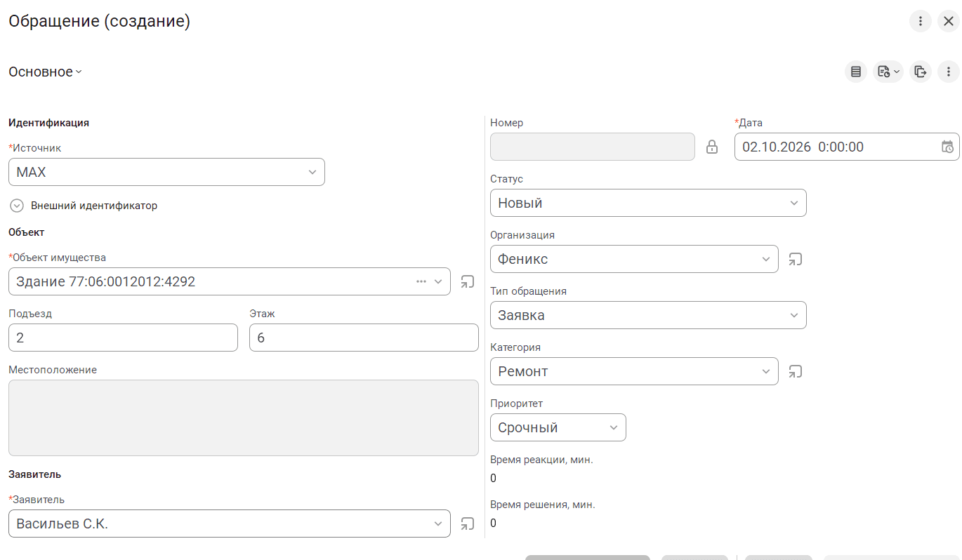Click into the Подъезд input field
Viewport: 962px width, 560px height.
point(123,338)
